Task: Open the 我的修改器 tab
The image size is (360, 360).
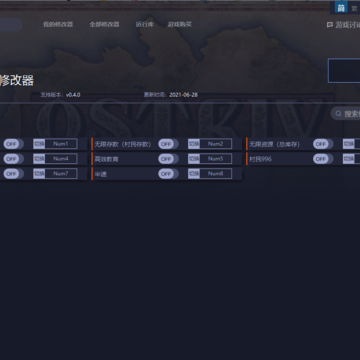Action: tap(58, 24)
